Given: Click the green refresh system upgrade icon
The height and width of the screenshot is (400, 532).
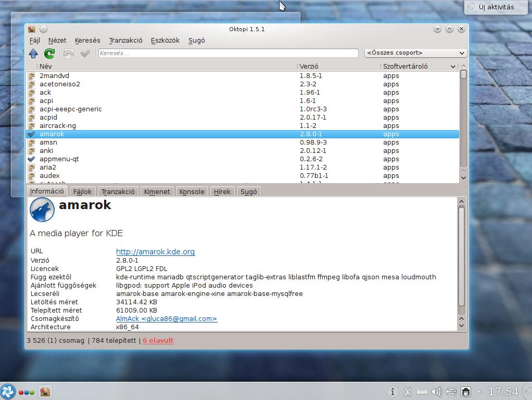Looking at the screenshot, I should click(x=49, y=53).
